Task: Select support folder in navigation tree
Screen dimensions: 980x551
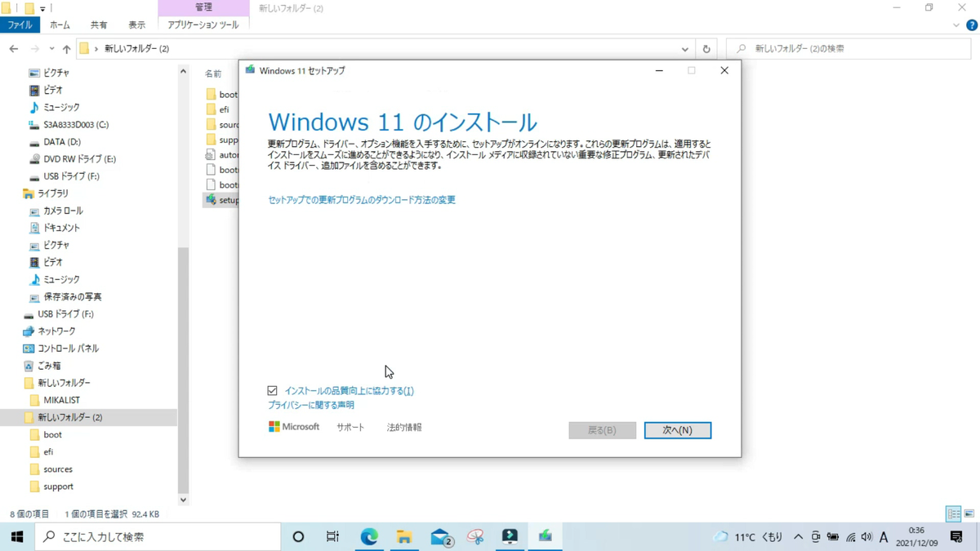Action: pyautogui.click(x=58, y=487)
